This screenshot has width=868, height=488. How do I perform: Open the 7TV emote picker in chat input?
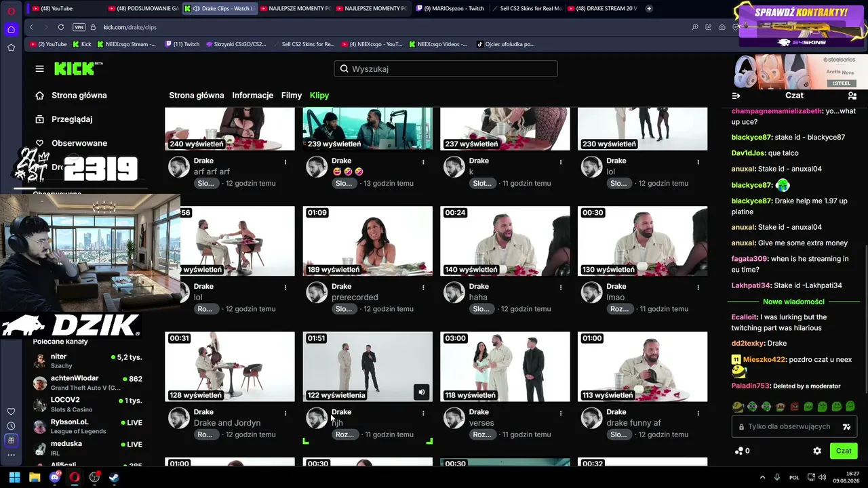[846, 426]
